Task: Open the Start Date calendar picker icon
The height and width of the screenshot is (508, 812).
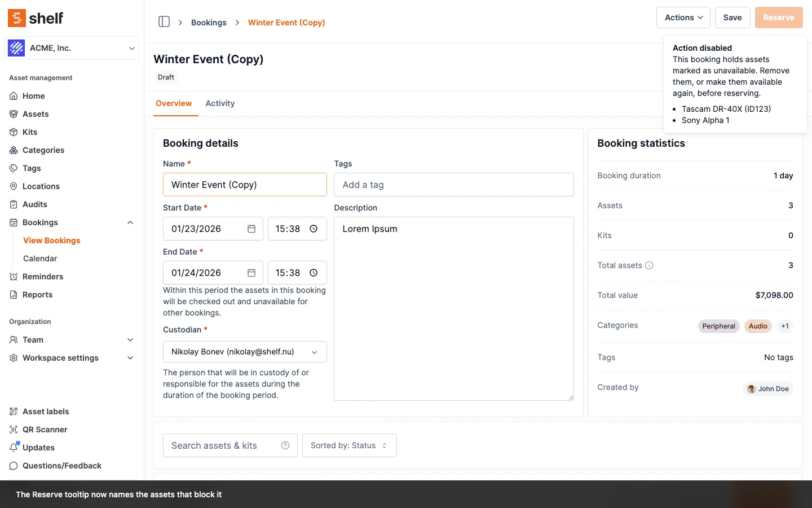Action: click(x=251, y=229)
